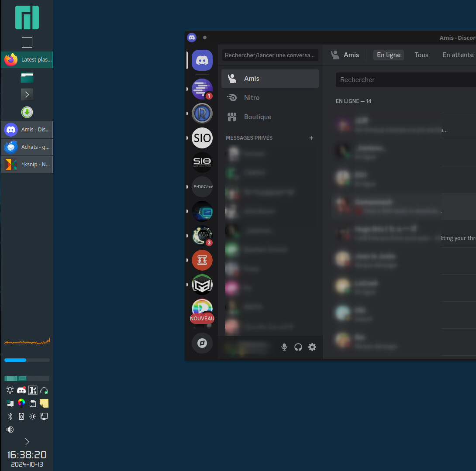This screenshot has width=476, height=471.
Task: Open Discord home direct messages icon
Action: pyautogui.click(x=202, y=60)
